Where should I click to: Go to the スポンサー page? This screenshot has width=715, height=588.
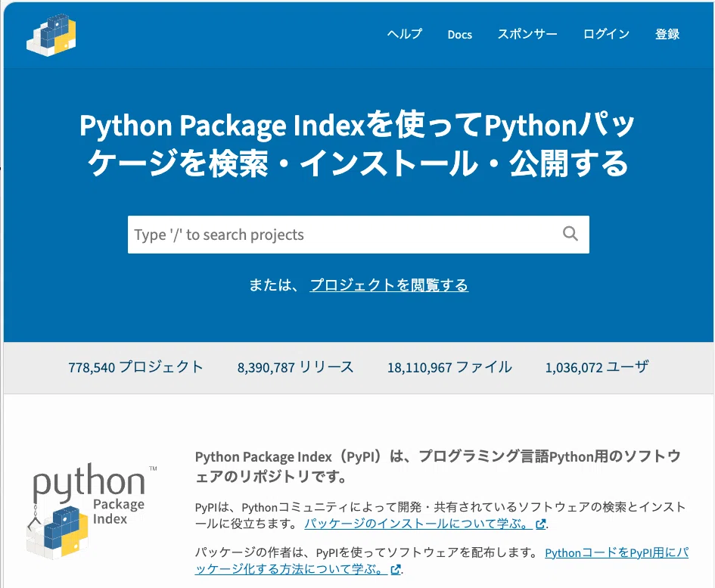point(527,34)
